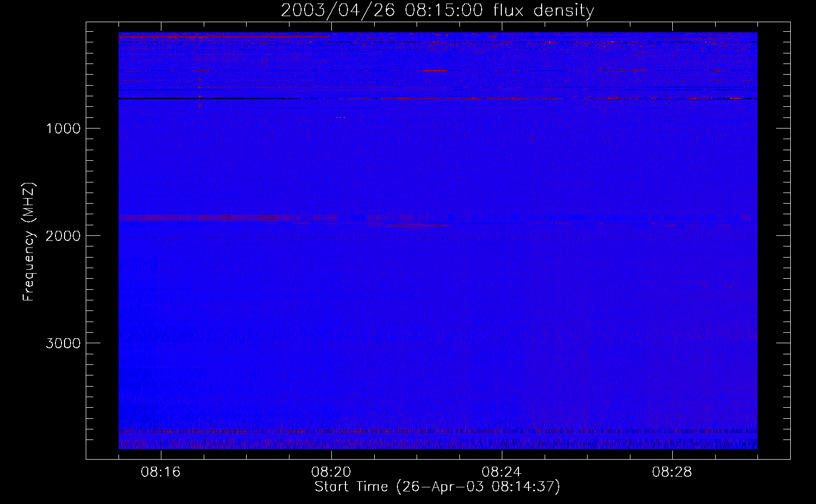The height and width of the screenshot is (504, 816).
Task: Click the 'Start Time (26-Apr-03 08:14:37)' label
Action: coord(437,487)
